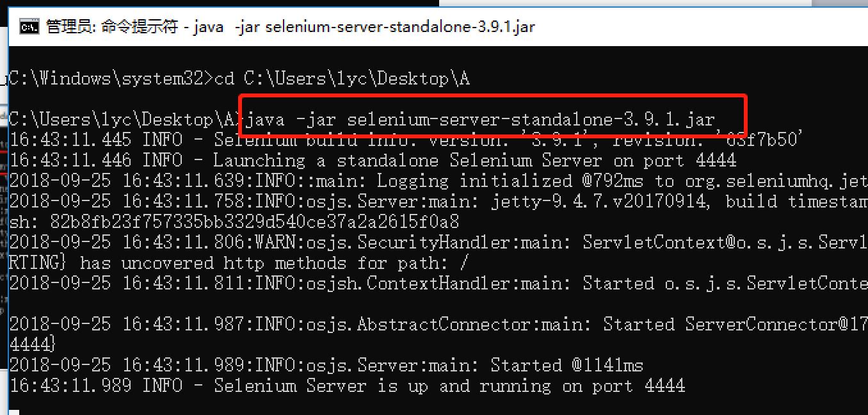The width and height of the screenshot is (868, 415).
Task: Click the log line containing 'jetty-9.4.7.v20170914'
Action: pyautogui.click(x=438, y=201)
